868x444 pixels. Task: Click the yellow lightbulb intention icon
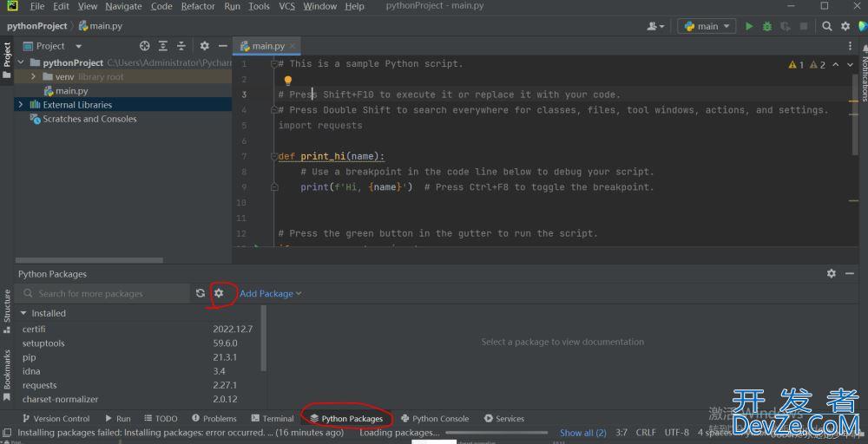pyautogui.click(x=288, y=81)
